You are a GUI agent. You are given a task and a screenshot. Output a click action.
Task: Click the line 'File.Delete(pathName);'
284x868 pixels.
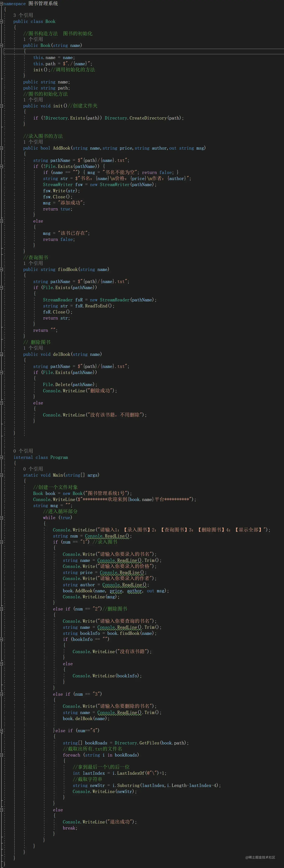70,385
